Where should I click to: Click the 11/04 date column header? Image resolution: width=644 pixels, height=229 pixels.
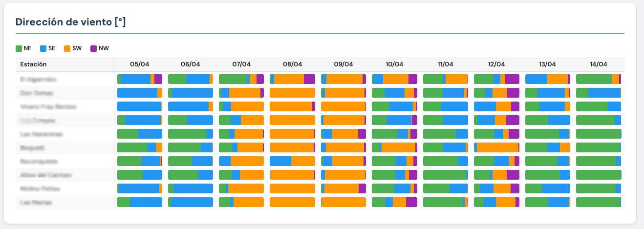click(x=445, y=64)
